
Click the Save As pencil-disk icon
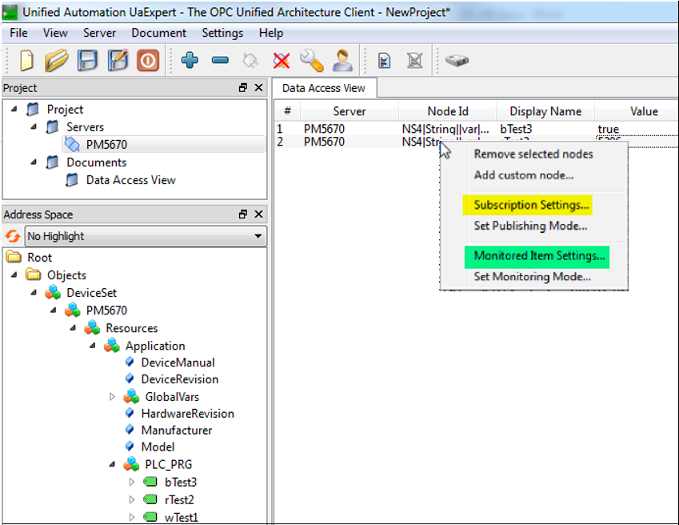click(118, 60)
